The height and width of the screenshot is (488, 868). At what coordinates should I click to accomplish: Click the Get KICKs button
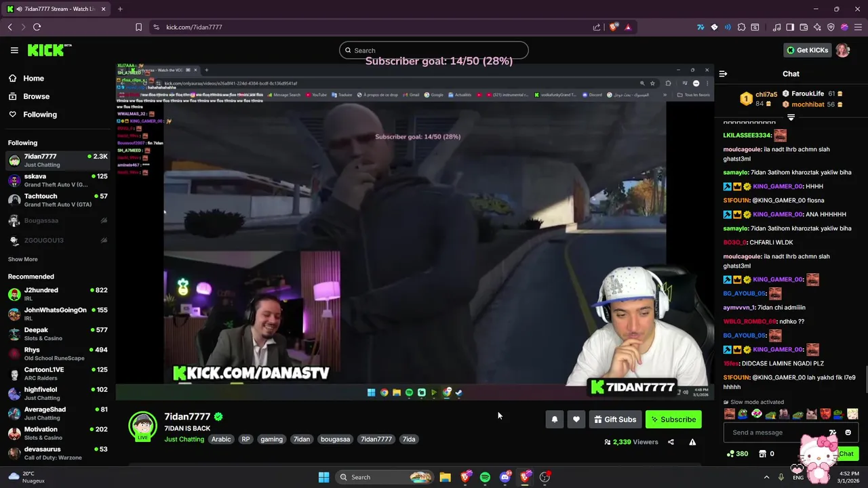pyautogui.click(x=807, y=50)
